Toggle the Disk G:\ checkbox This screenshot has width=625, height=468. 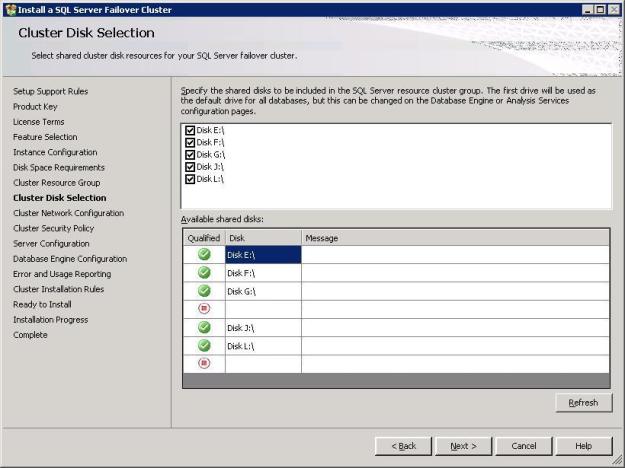(190, 154)
